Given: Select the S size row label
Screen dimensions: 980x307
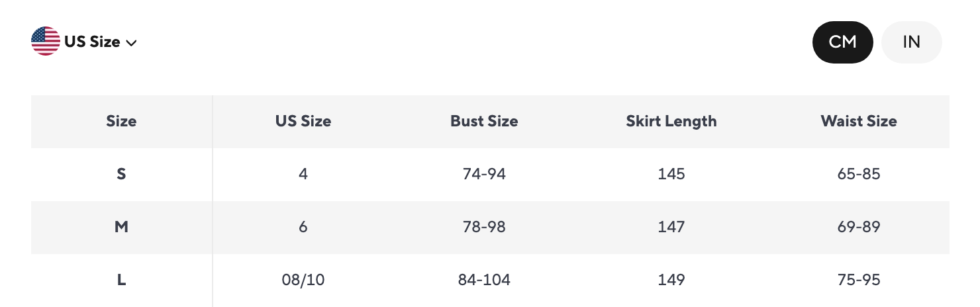Looking at the screenshot, I should [x=121, y=174].
